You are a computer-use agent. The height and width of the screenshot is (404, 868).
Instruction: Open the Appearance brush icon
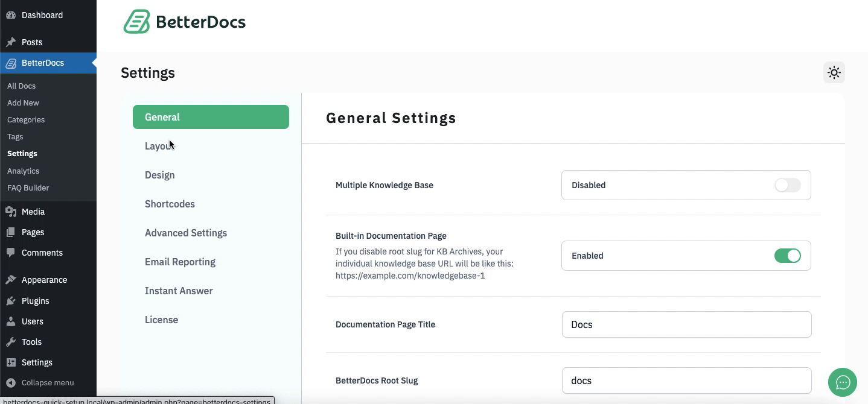(x=12, y=279)
